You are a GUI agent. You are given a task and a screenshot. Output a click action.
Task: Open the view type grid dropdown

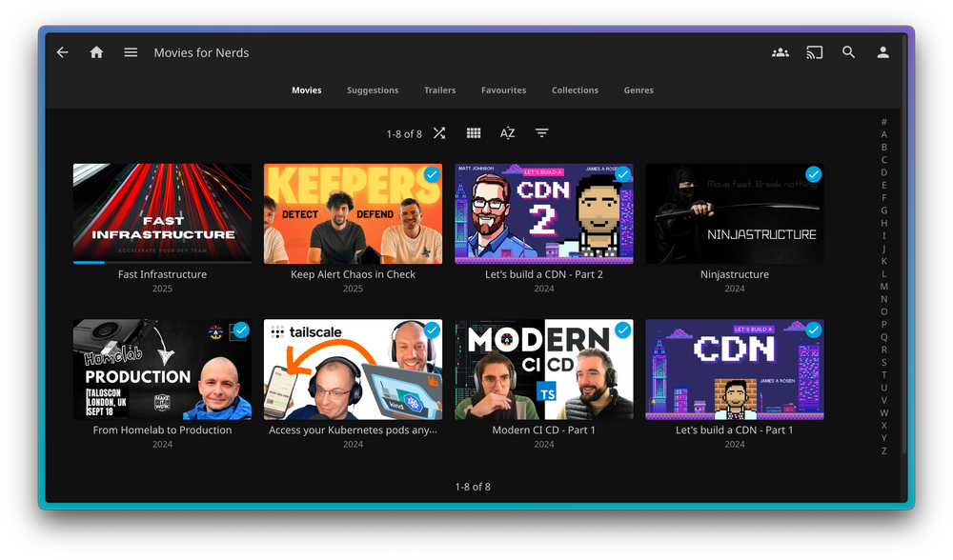point(474,133)
